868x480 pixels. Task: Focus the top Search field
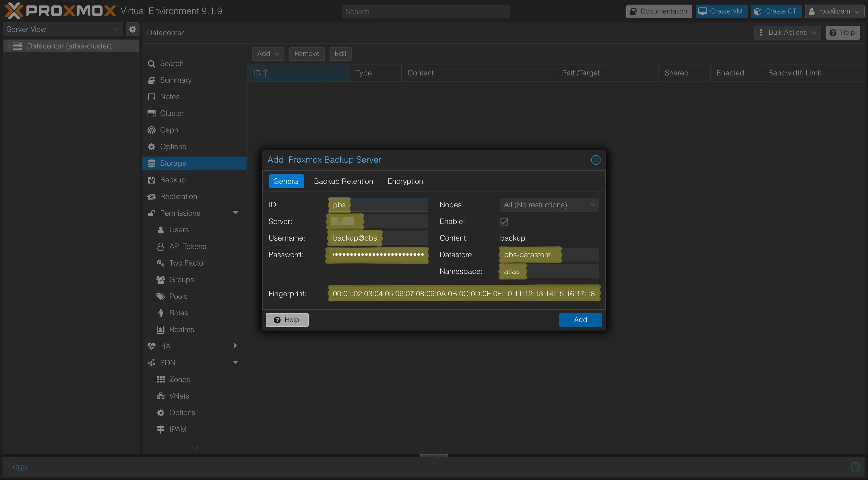426,11
